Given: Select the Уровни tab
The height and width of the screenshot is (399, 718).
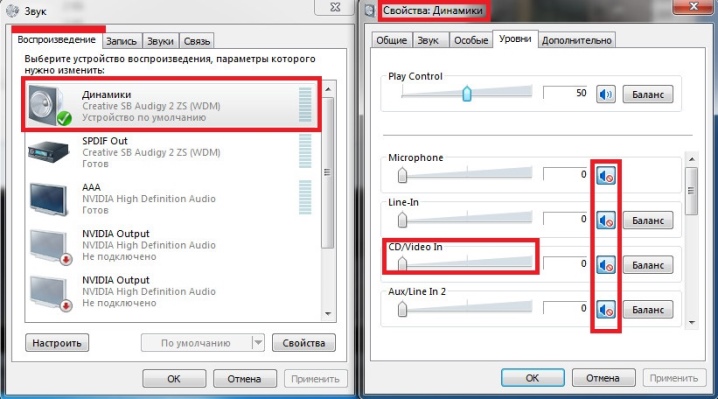Looking at the screenshot, I should [x=515, y=39].
